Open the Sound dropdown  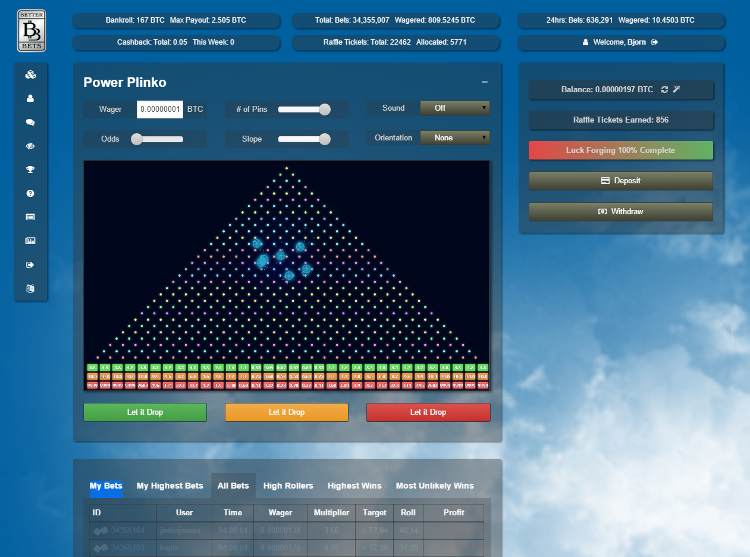[x=455, y=108]
